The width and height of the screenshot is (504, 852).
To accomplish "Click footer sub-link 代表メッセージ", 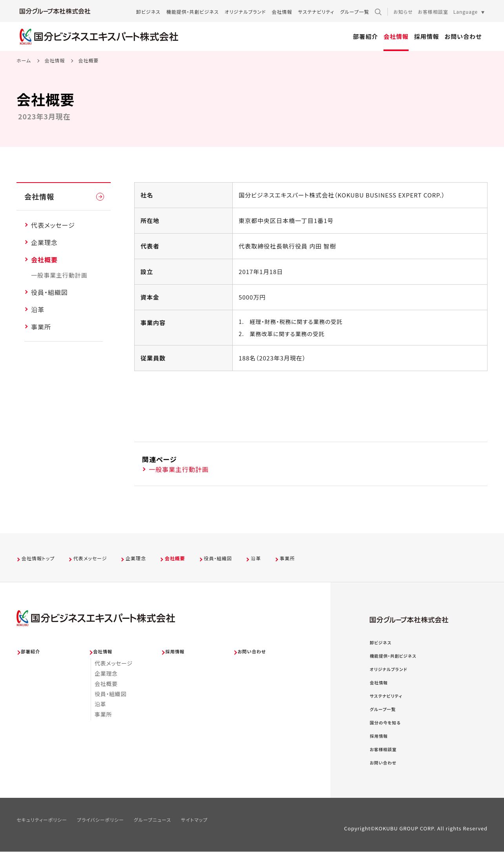I will (113, 664).
